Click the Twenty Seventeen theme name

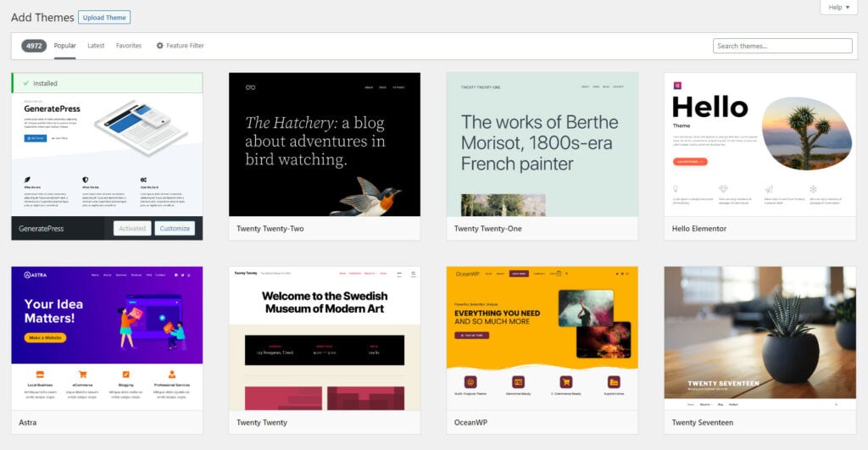[703, 422]
